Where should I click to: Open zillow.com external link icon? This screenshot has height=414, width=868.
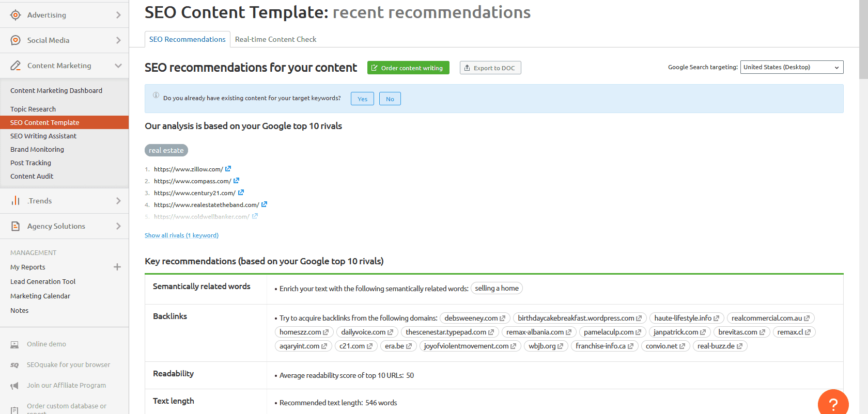[x=228, y=169]
